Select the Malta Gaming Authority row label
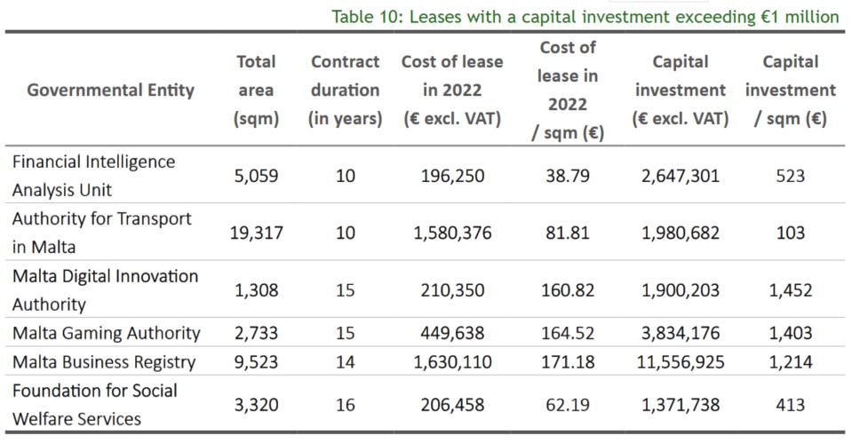 coord(106,333)
